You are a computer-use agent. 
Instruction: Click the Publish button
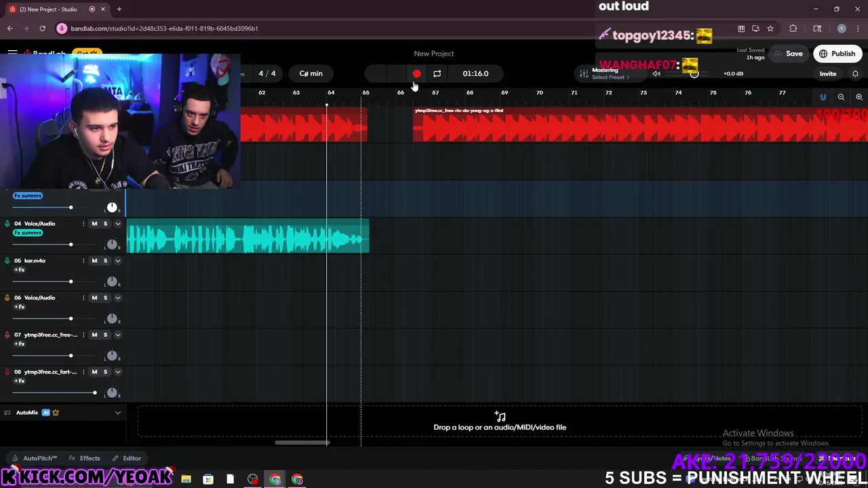[x=837, y=54]
